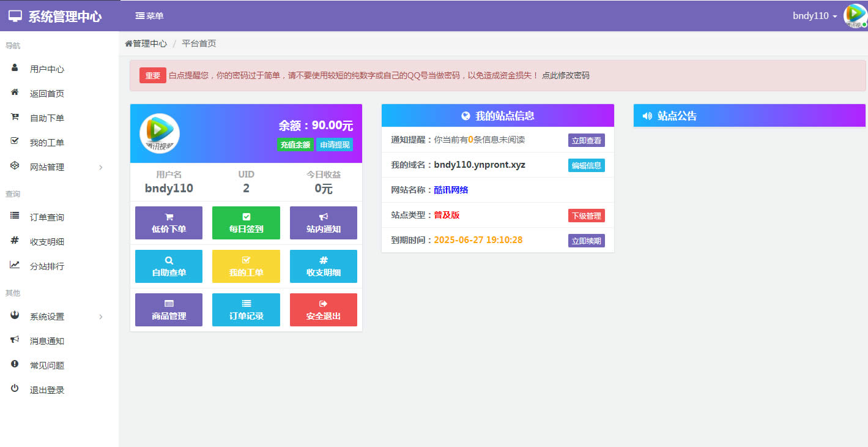Click the power icon next to 退出登录
The width and height of the screenshot is (868, 447).
point(15,389)
